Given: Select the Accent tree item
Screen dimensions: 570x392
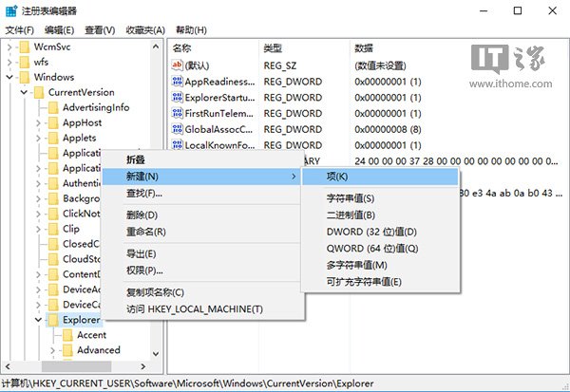Looking at the screenshot, I should (x=91, y=335).
